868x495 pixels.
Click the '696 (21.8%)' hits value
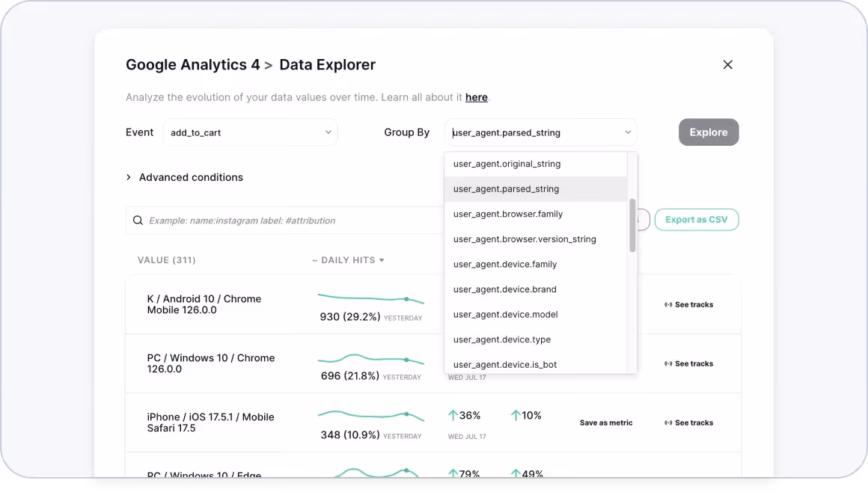350,376
